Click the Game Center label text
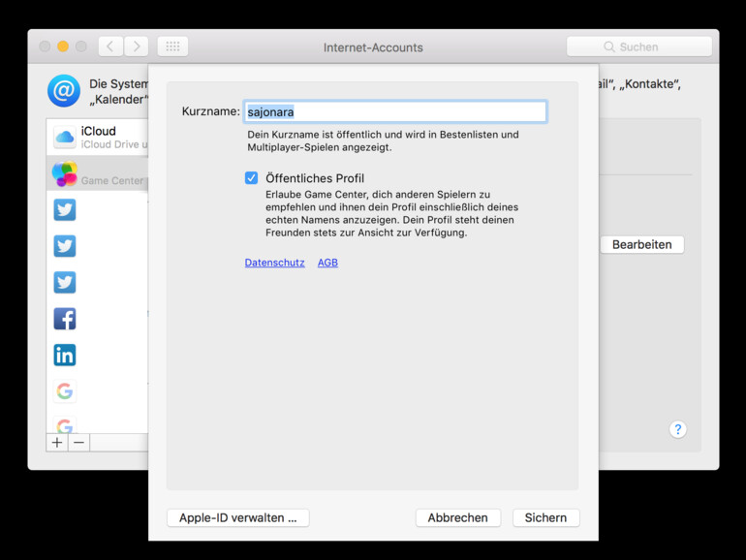The image size is (746, 560). [x=112, y=181]
